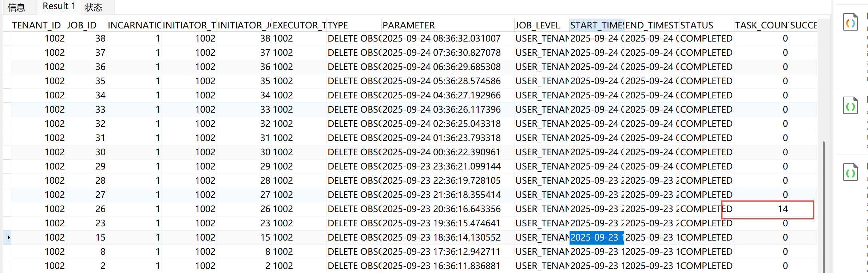Click the middle green snippet file icon
This screenshot has height=273, width=868.
coord(851,106)
